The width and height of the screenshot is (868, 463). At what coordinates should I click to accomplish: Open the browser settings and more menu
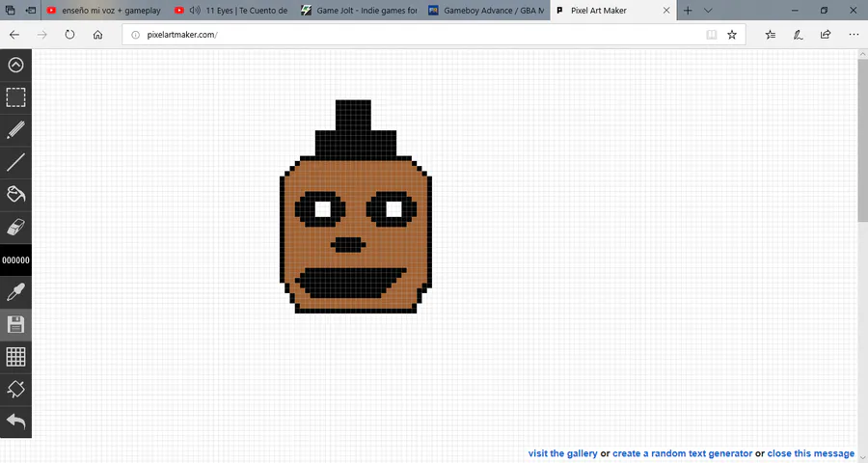click(x=854, y=35)
